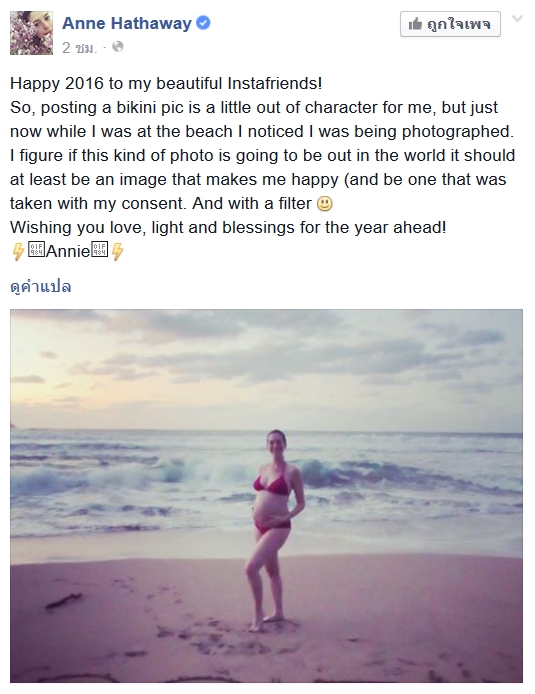Click the "Annie" signature text
The width and height of the screenshot is (535, 694).
pyautogui.click(x=68, y=251)
